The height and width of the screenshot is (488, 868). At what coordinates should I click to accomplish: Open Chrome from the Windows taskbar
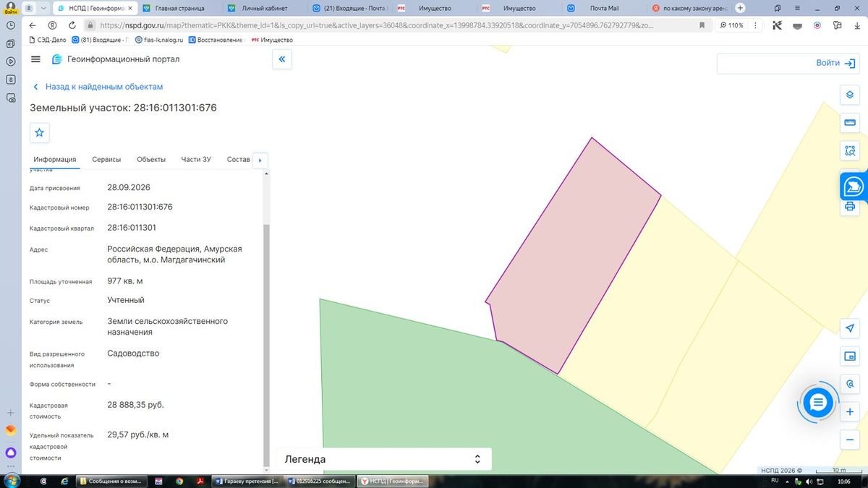tap(179, 481)
